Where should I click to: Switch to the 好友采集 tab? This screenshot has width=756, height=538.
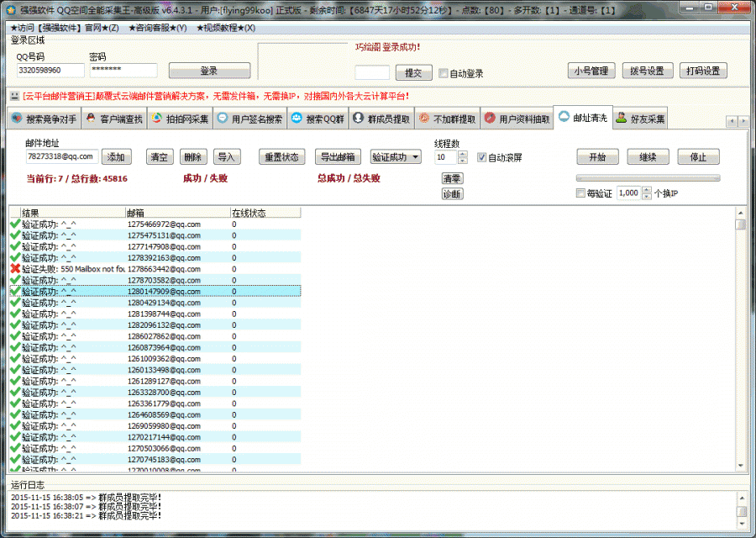pyautogui.click(x=640, y=119)
